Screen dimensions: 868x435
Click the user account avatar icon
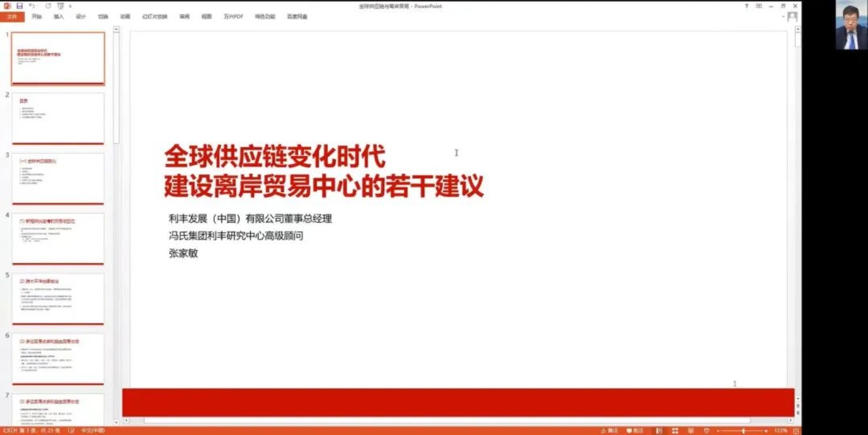click(792, 17)
